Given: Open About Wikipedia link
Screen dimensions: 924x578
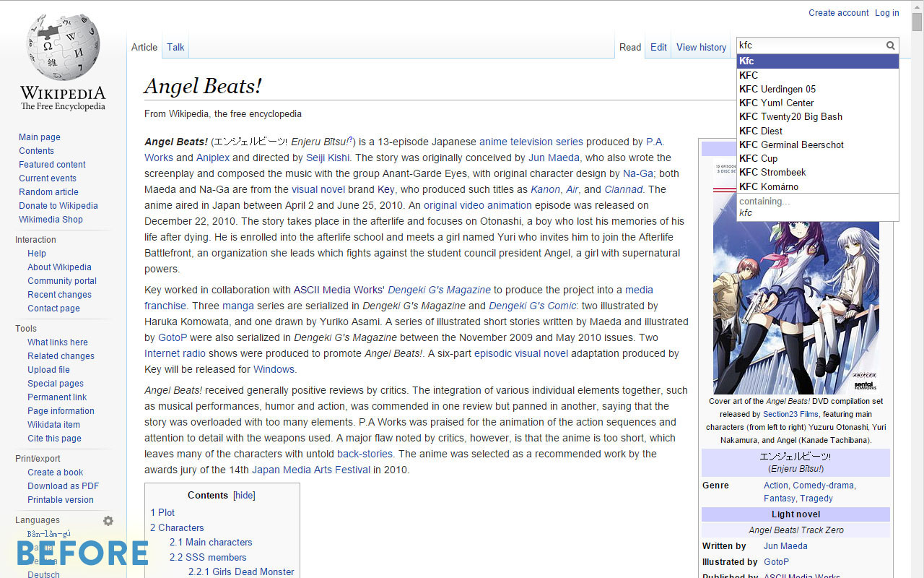Looking at the screenshot, I should [x=59, y=267].
